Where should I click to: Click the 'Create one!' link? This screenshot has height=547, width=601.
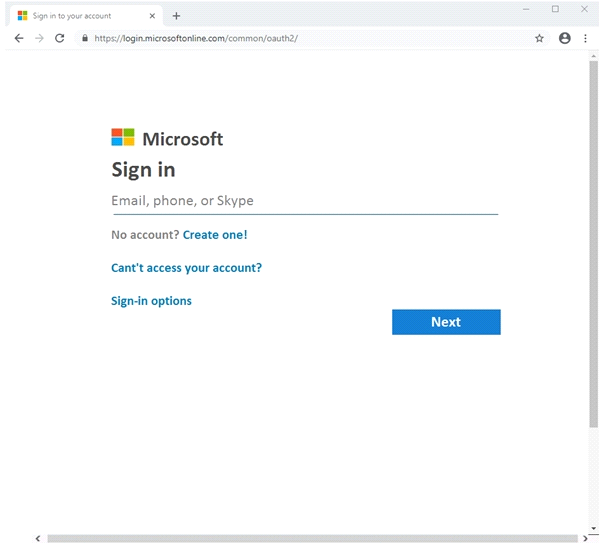(x=215, y=235)
